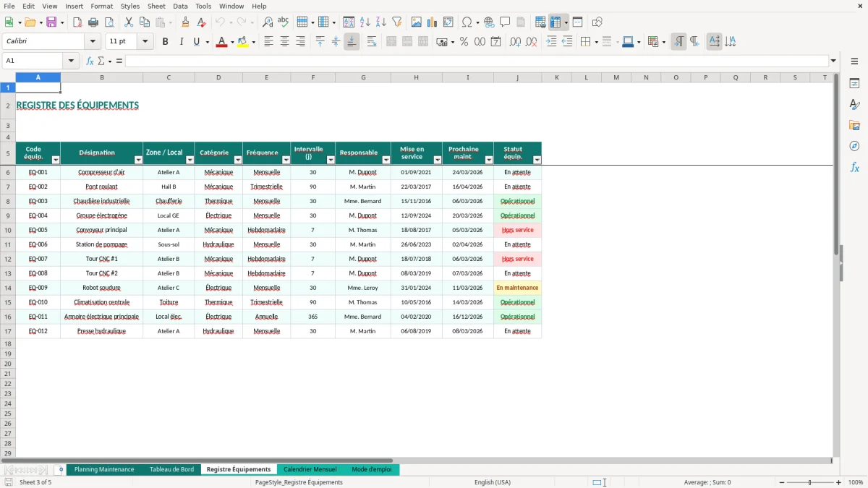Open font name Calibri dropdown
868x488 pixels.
[x=93, y=42]
